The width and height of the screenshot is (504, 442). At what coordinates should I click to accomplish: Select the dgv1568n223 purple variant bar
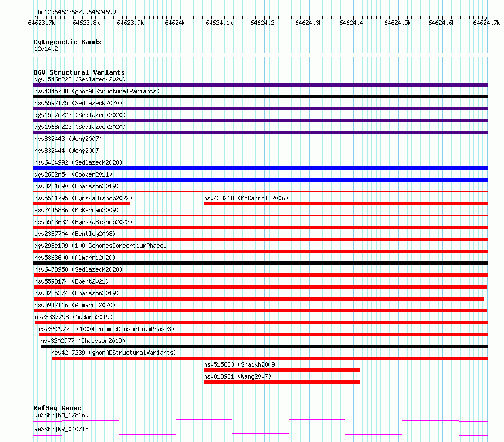[260, 132]
